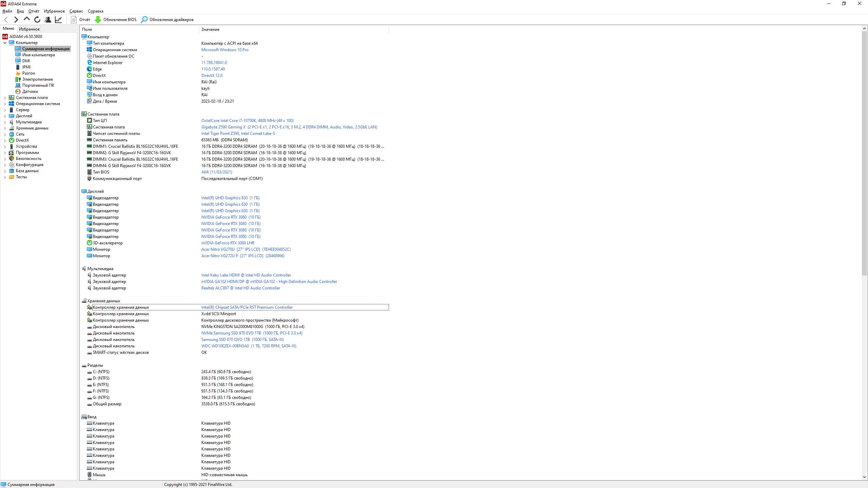Expand the Хранение данных tree node
Screen dimensions: 868x488
5,128
